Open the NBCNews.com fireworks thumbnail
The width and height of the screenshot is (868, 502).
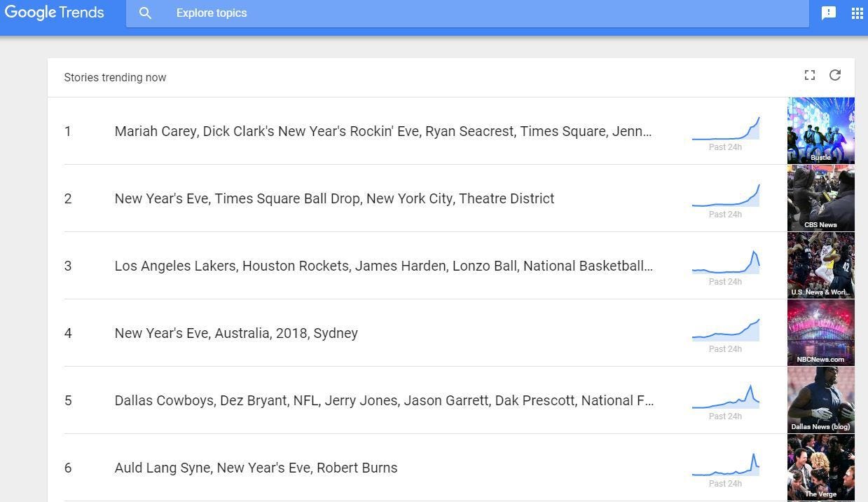820,332
